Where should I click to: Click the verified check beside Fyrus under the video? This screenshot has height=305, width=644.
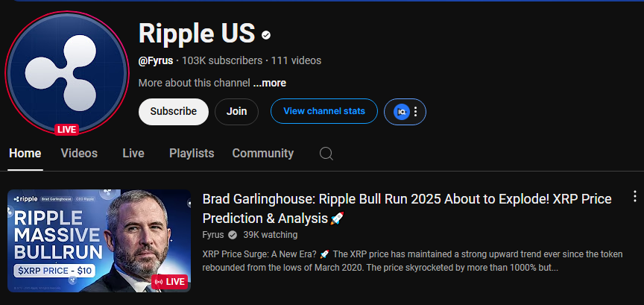[233, 235]
